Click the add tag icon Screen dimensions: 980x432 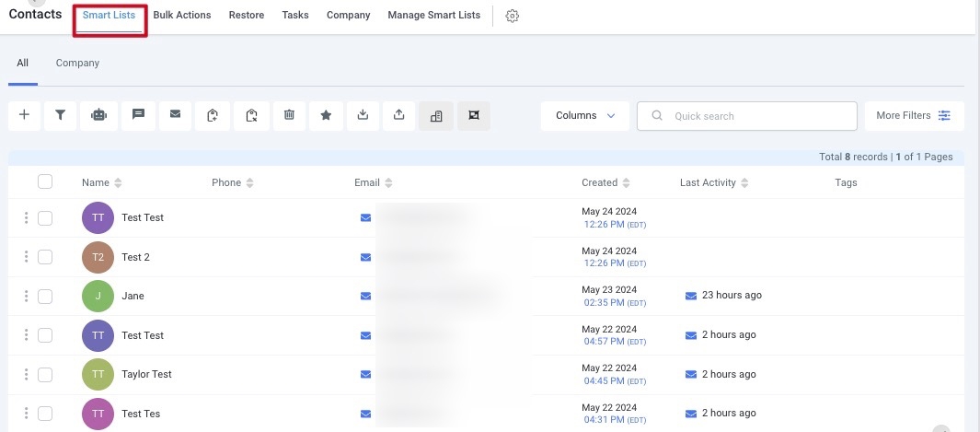tap(213, 115)
